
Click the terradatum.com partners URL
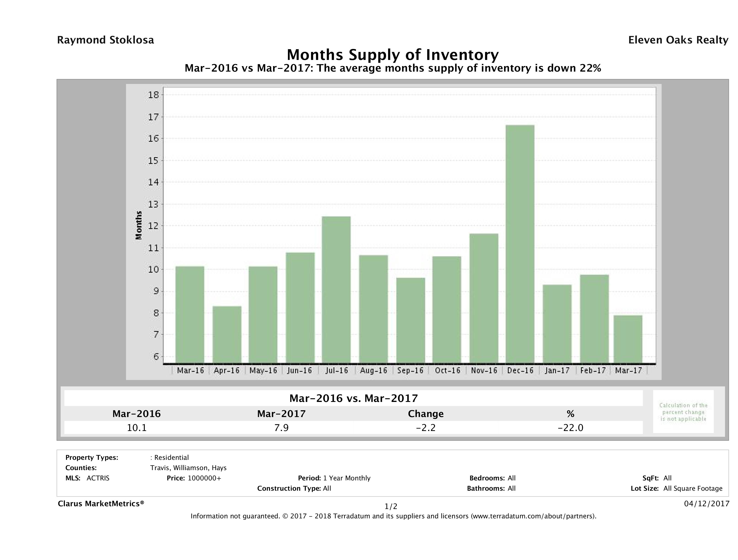point(533,516)
